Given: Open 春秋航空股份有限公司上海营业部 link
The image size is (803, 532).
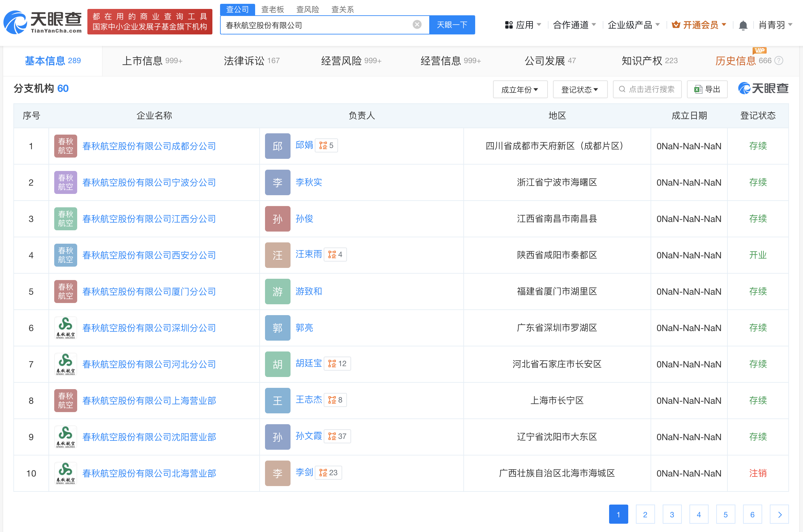Looking at the screenshot, I should [x=149, y=400].
